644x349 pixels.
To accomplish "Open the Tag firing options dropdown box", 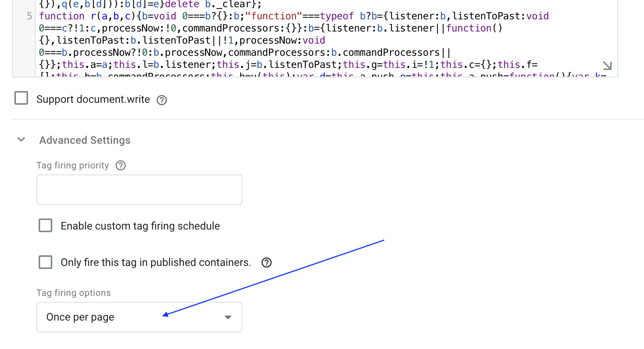I will pos(139,317).
